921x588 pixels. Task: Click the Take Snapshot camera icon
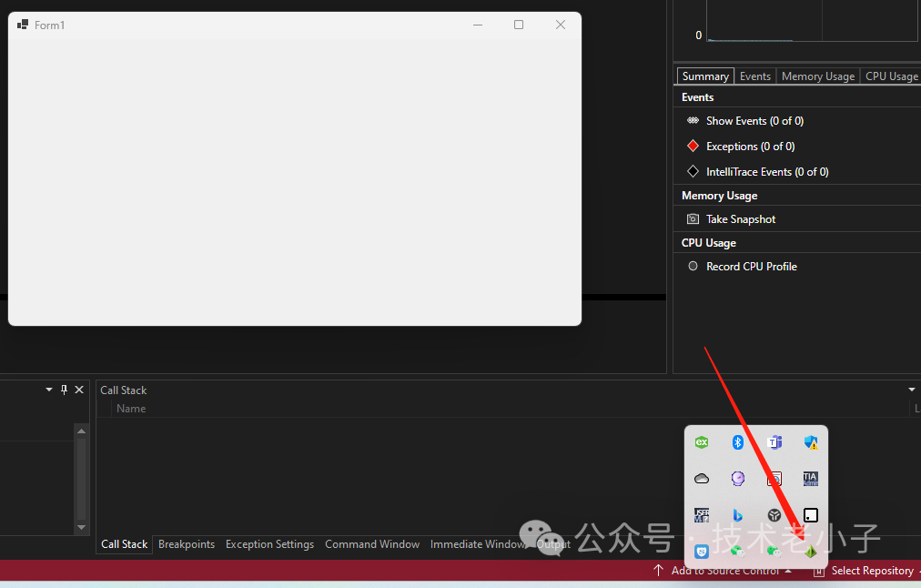point(693,219)
